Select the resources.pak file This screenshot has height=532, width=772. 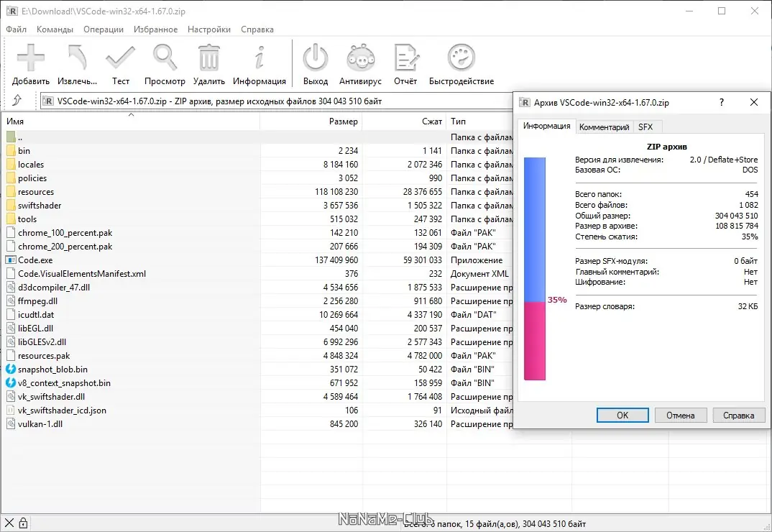(x=256, y=356)
